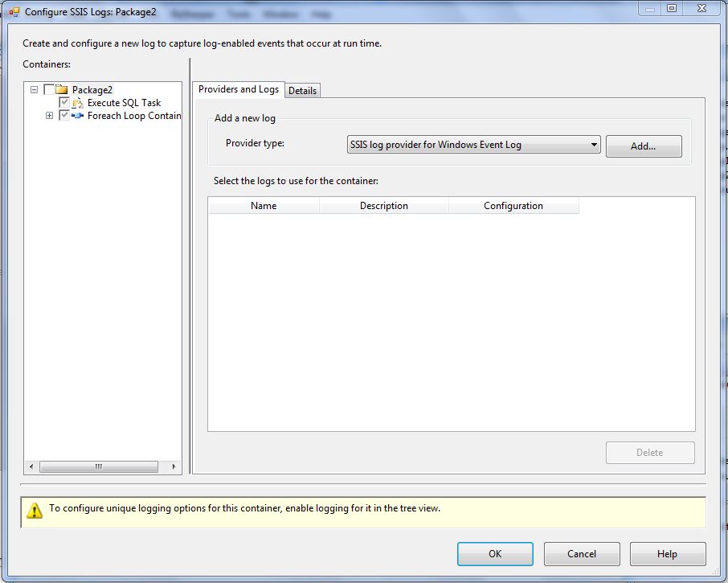This screenshot has height=583, width=728.
Task: Click the containers scrollbar right arrow
Action: [175, 466]
